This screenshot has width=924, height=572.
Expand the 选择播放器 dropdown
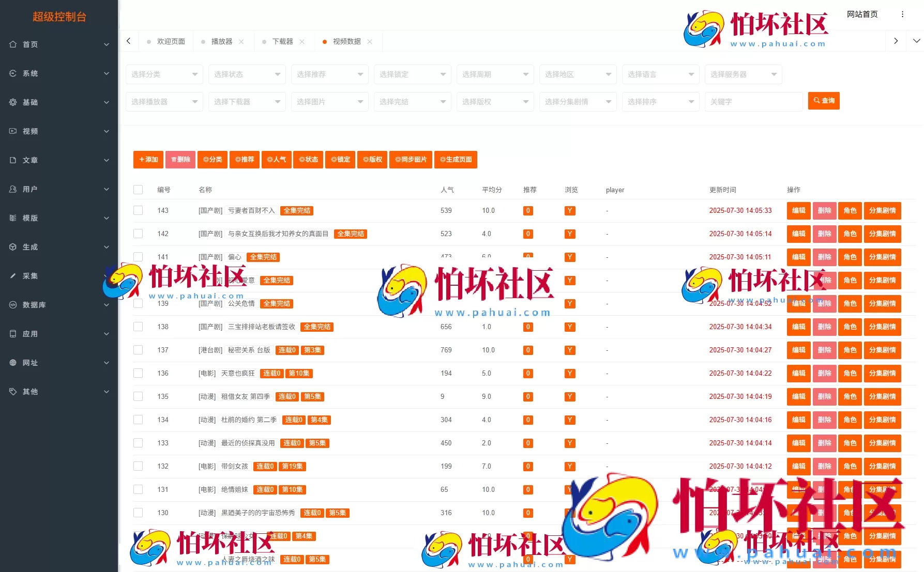pyautogui.click(x=164, y=101)
